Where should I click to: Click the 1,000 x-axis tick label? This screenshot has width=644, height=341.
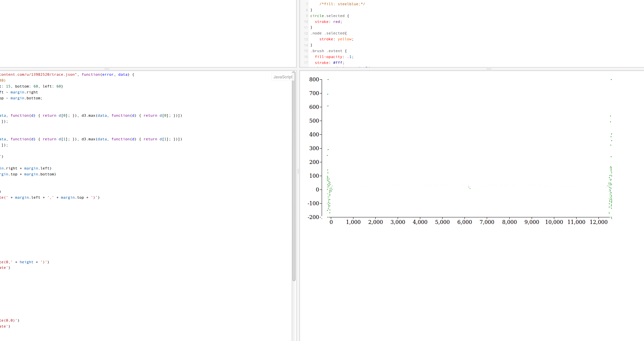[x=353, y=222]
